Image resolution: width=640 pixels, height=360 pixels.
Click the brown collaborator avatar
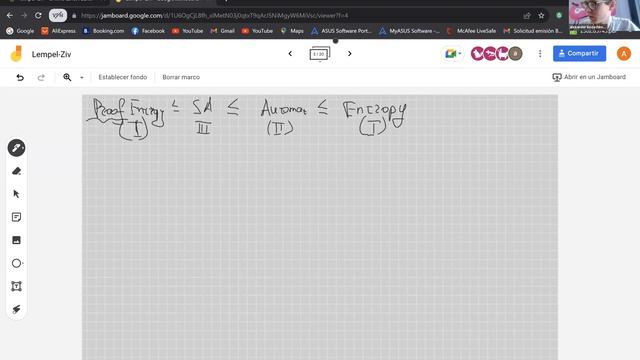click(x=516, y=53)
